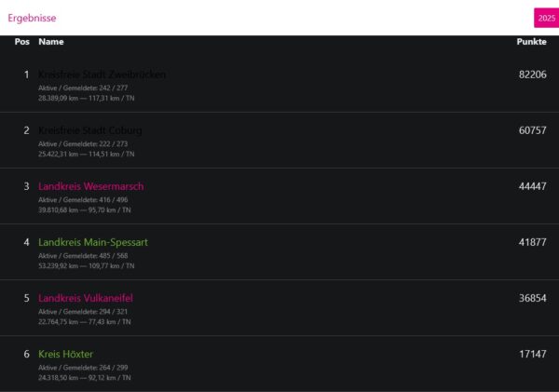
Task: Select the 44447 points value
Action: (x=532, y=186)
